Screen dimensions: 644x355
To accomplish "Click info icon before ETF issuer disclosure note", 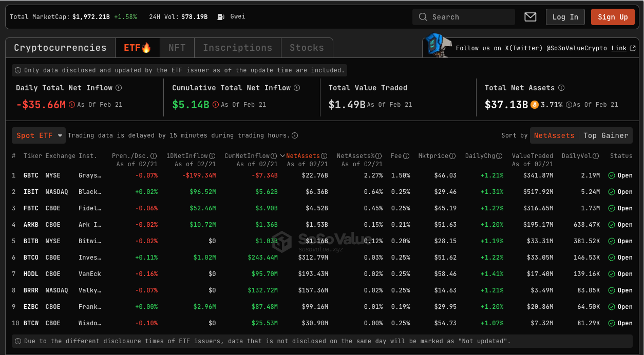I will pos(18,70).
